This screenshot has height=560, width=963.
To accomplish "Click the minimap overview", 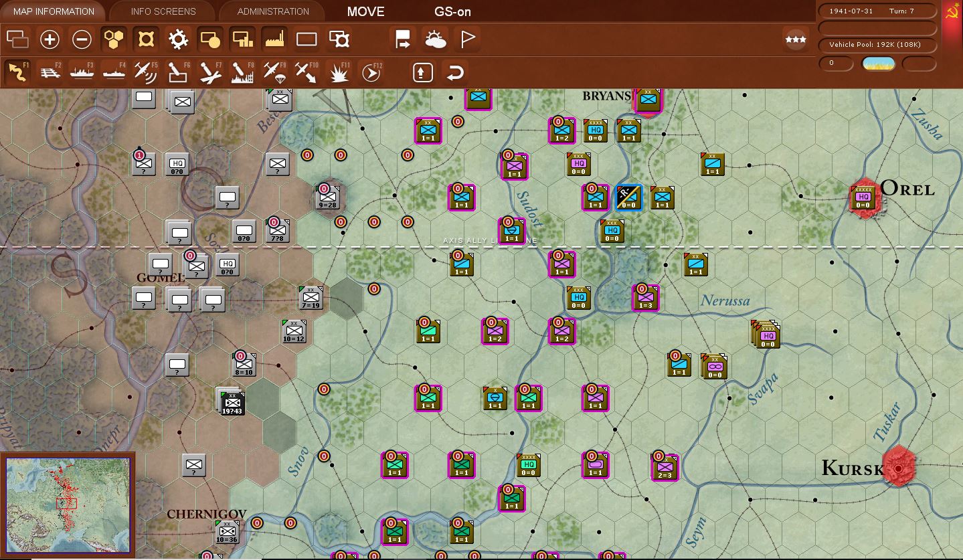I will pyautogui.click(x=68, y=505).
